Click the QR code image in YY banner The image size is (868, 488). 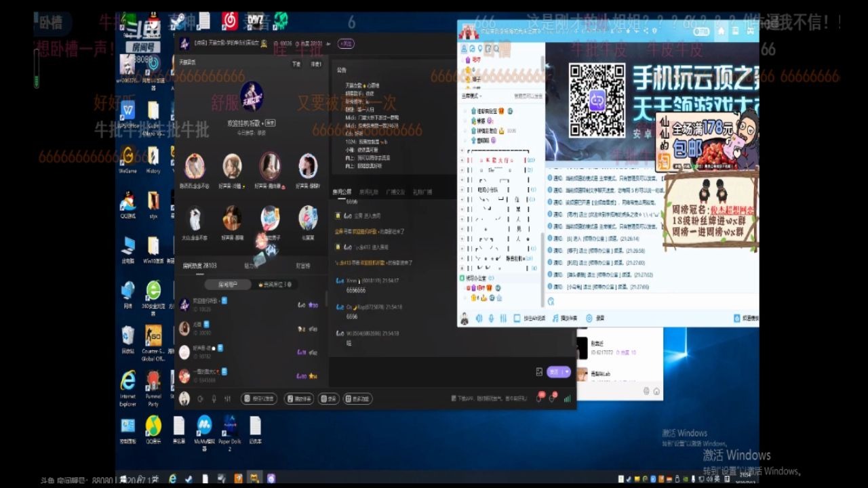[x=597, y=100]
